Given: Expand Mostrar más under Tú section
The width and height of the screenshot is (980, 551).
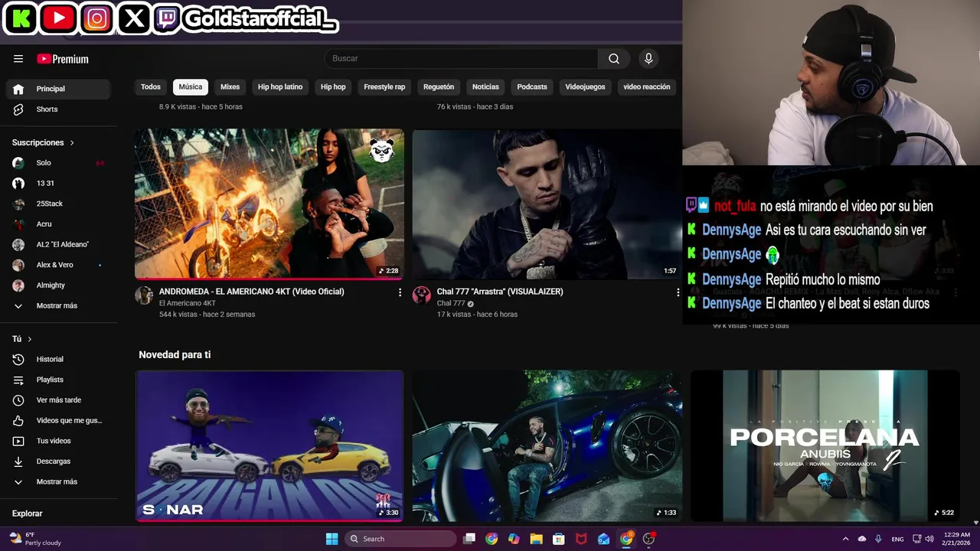Looking at the screenshot, I should [x=58, y=482].
